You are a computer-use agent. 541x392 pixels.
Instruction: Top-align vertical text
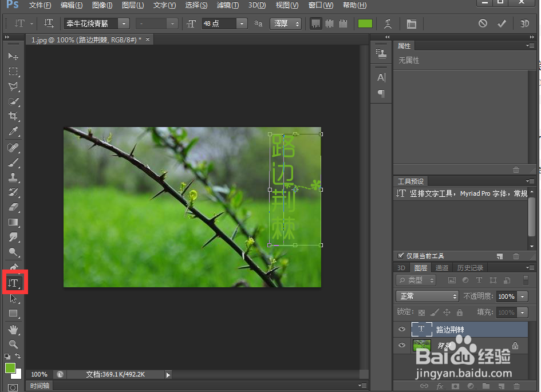tap(315, 23)
